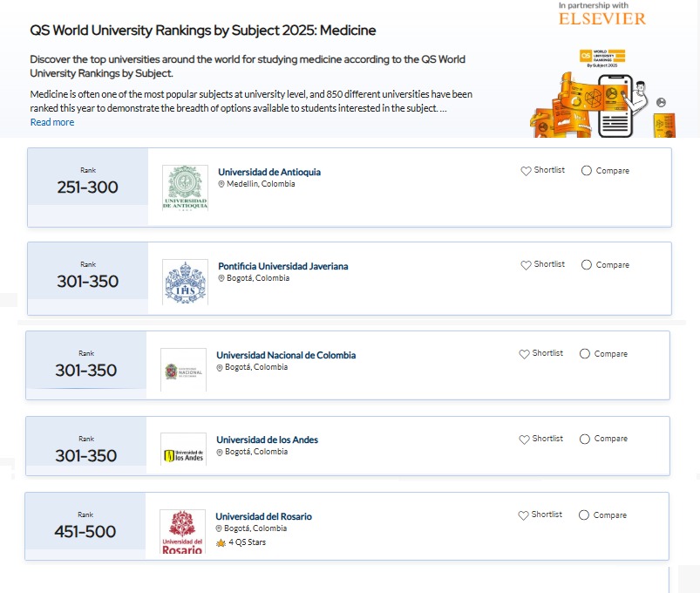The image size is (700, 593).
Task: Click the grey round icon beside banner illustration
Action: 661,102
